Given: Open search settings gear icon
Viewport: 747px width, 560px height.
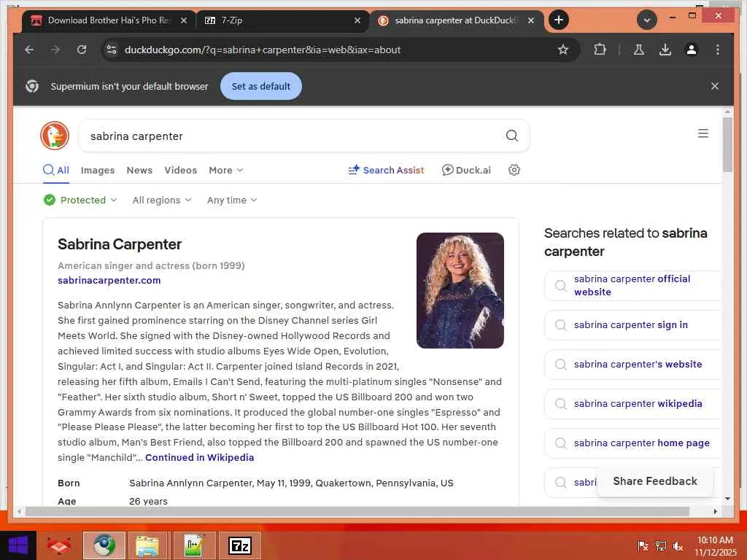Looking at the screenshot, I should 514,170.
